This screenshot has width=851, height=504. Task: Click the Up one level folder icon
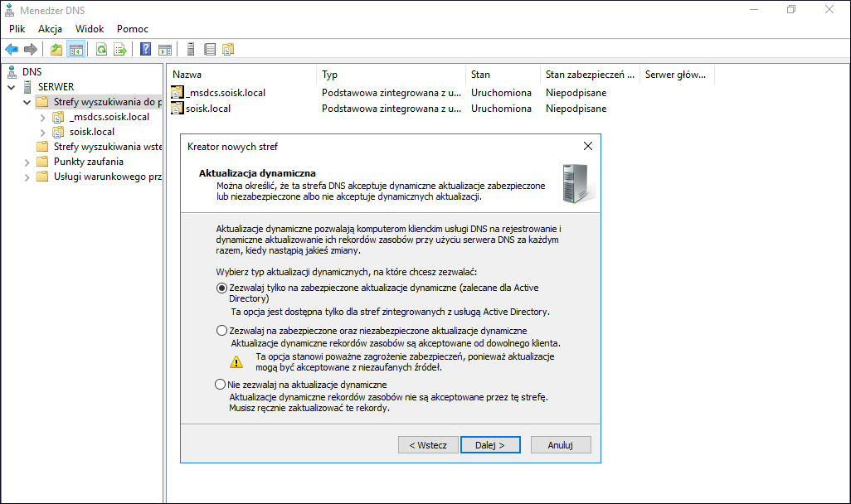(56, 50)
